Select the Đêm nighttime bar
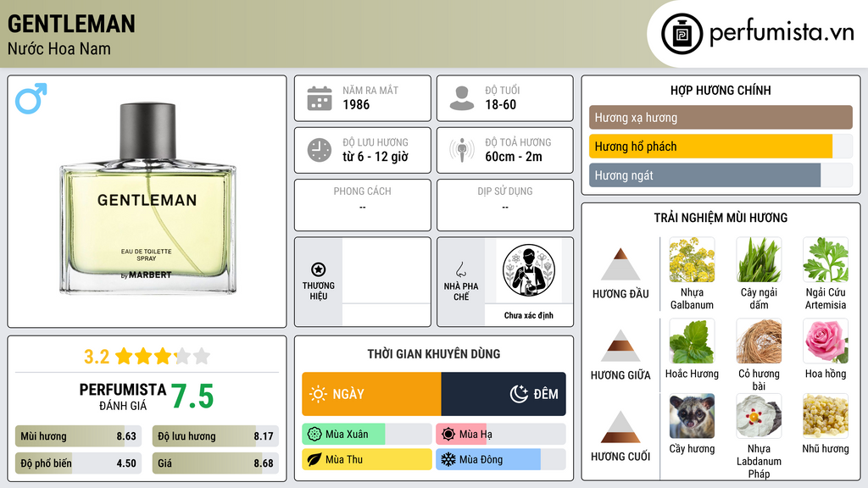Screen dimensions: 868x488 click(x=504, y=394)
